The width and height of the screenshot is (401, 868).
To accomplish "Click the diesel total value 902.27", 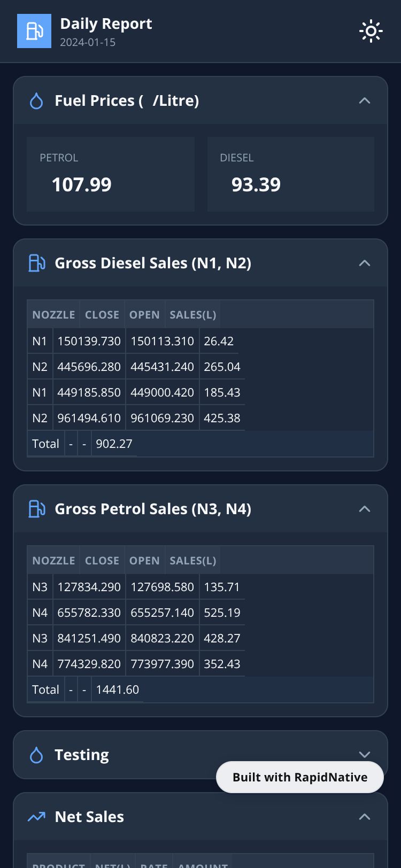I will pyautogui.click(x=114, y=444).
